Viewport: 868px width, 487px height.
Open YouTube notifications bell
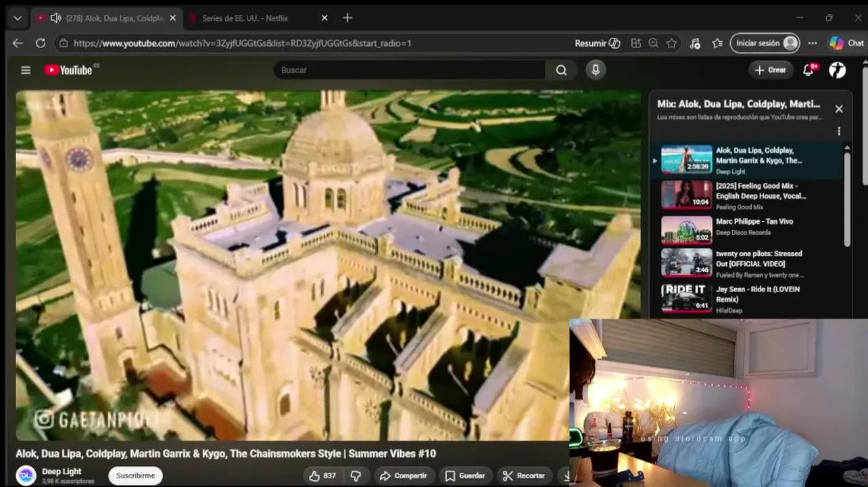pyautogui.click(x=809, y=70)
